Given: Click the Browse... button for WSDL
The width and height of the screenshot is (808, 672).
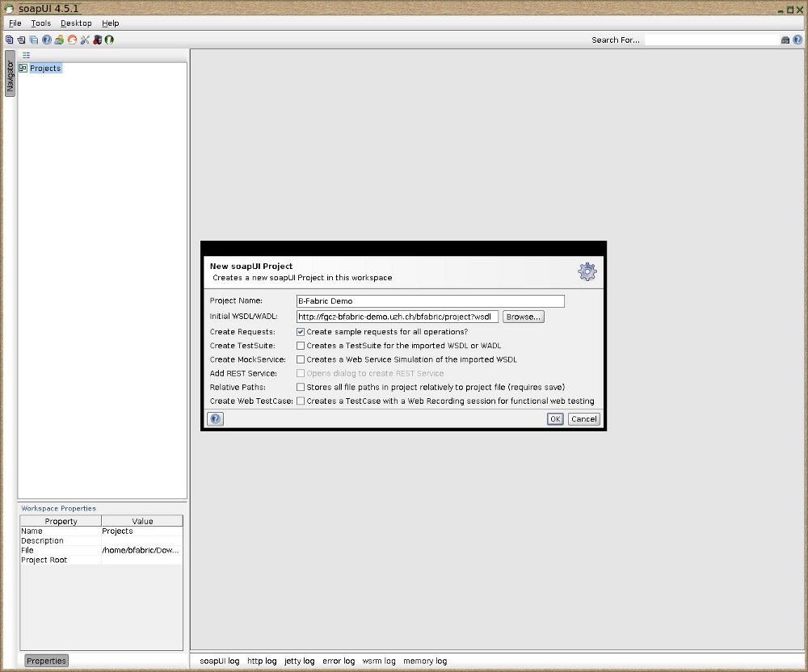Looking at the screenshot, I should tap(524, 317).
